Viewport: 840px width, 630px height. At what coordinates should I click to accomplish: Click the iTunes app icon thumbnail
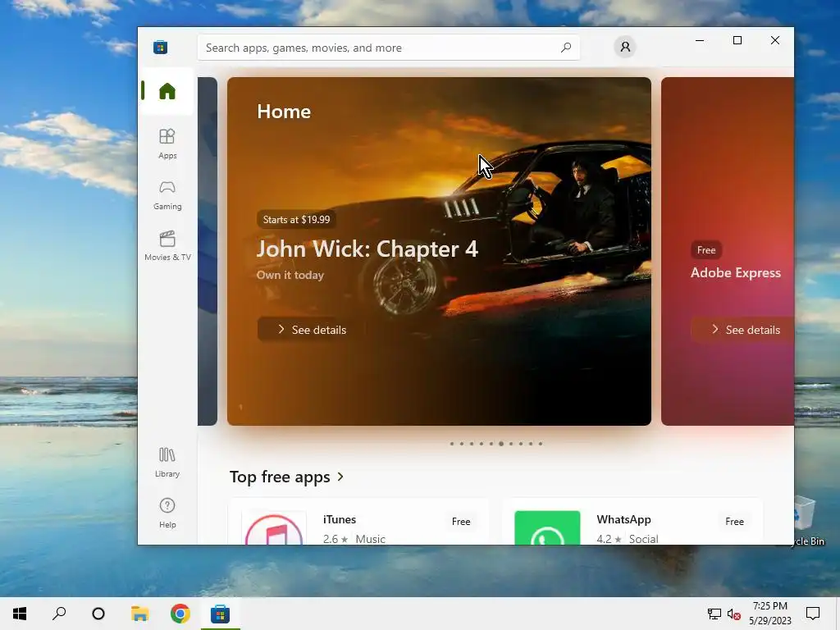(x=274, y=529)
